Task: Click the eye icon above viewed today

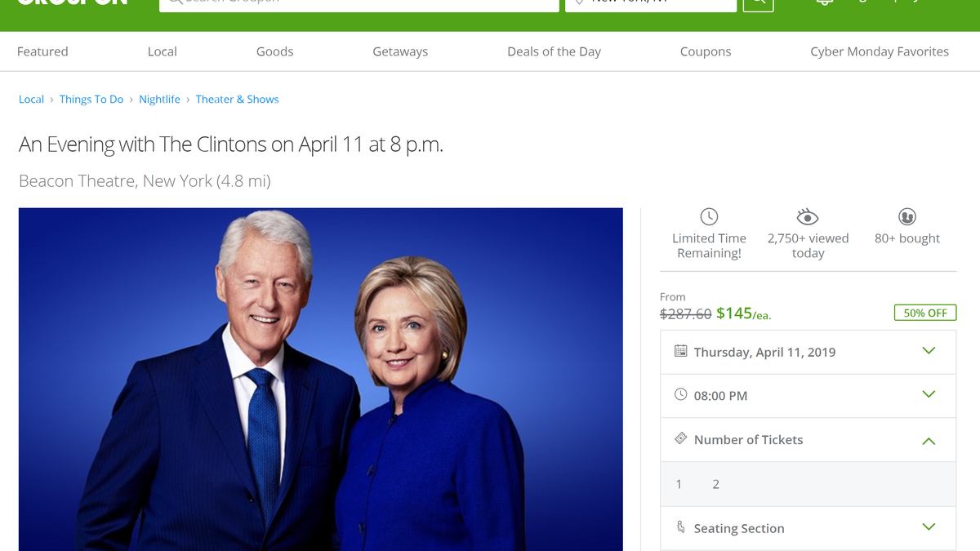Action: pos(808,216)
